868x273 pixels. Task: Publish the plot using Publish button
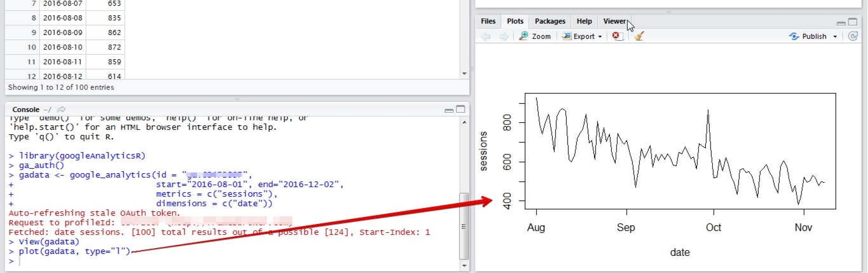tap(808, 36)
